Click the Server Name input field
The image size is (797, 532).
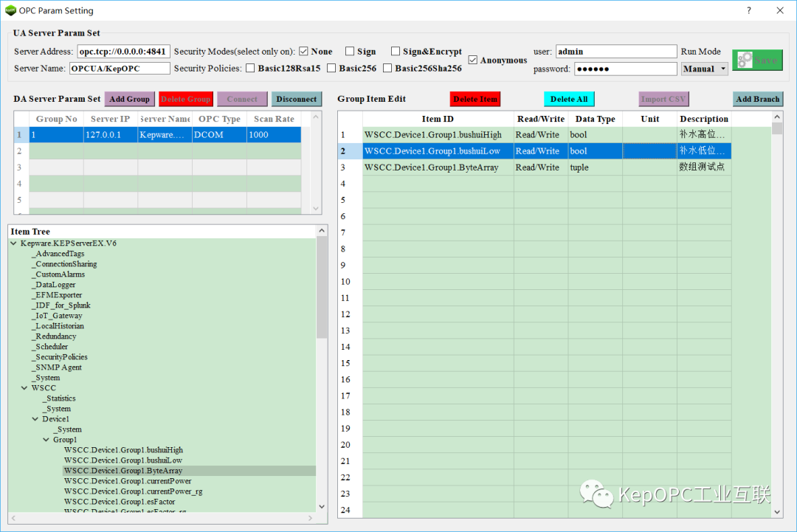(120, 68)
